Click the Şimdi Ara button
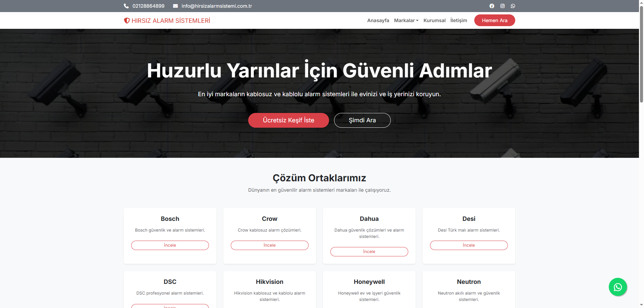This screenshot has width=644, height=308. point(362,120)
